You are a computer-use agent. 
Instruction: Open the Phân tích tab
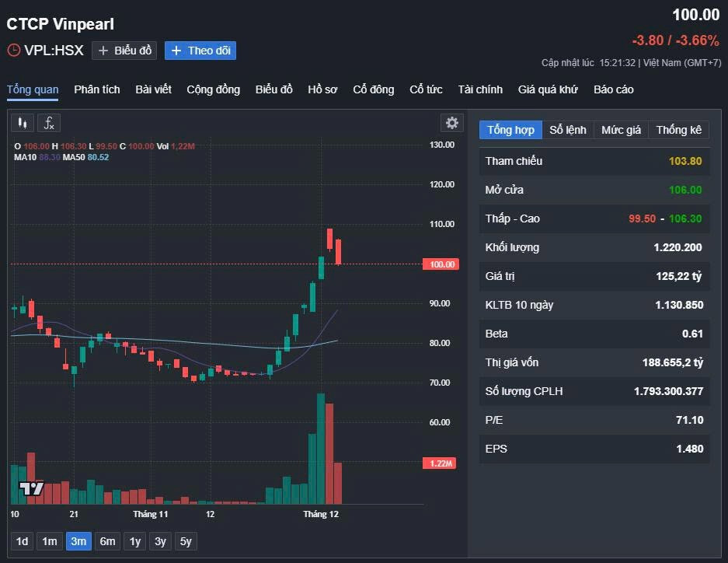(97, 89)
